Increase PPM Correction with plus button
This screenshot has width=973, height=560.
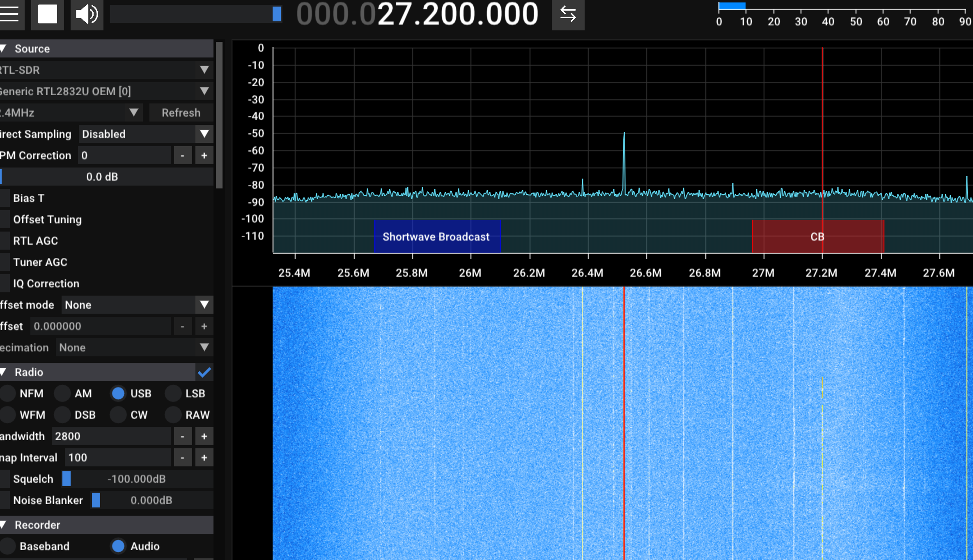click(204, 155)
